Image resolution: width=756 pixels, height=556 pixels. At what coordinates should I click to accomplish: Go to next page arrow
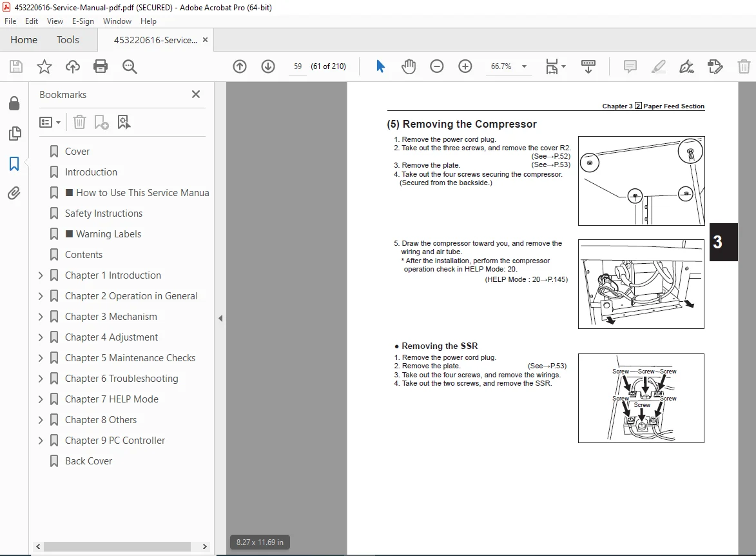click(268, 66)
